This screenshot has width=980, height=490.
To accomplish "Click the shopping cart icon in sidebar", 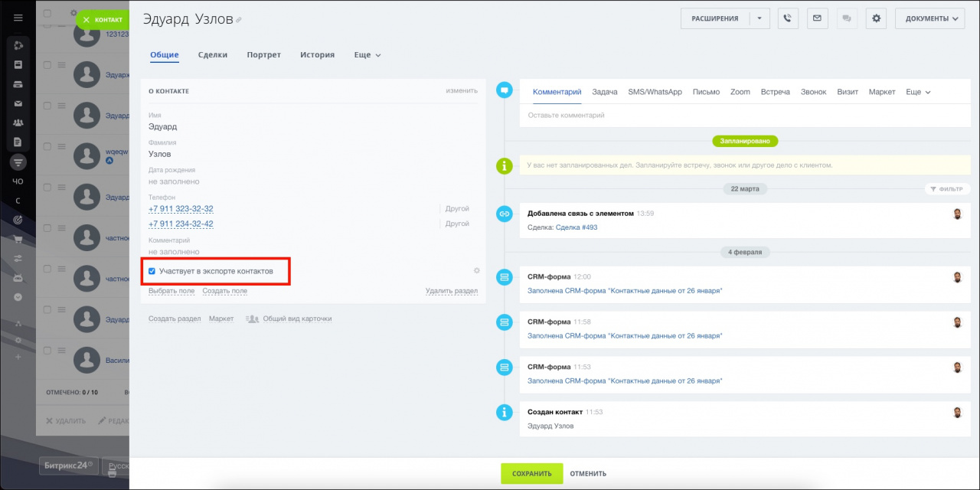I will (x=18, y=239).
